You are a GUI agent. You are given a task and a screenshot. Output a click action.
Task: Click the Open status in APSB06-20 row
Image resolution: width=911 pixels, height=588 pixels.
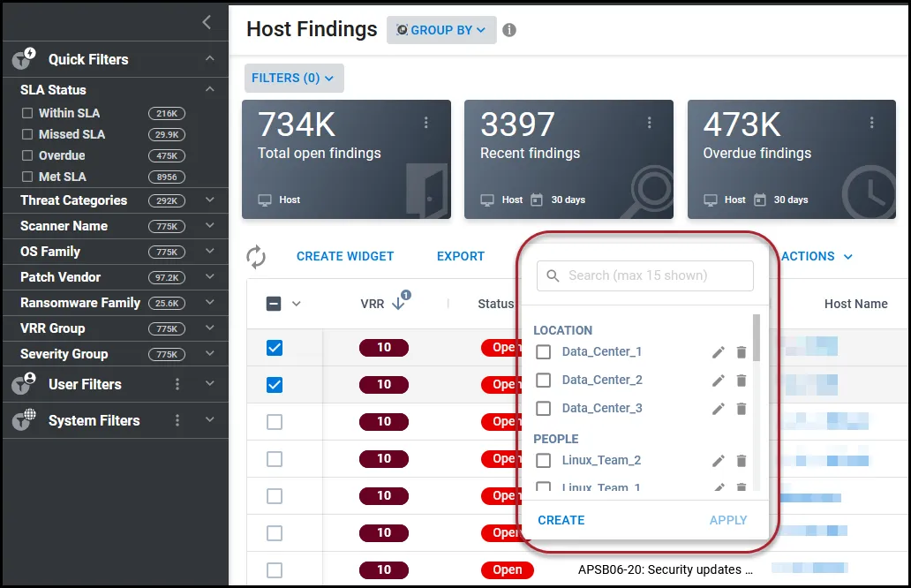(508, 570)
